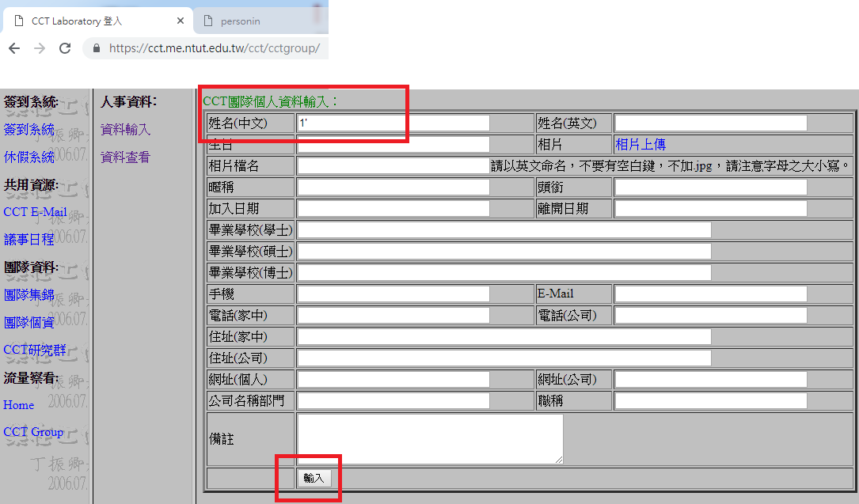Image resolution: width=859 pixels, height=504 pixels.
Task: Focus the 生日 input field
Action: tap(393, 145)
